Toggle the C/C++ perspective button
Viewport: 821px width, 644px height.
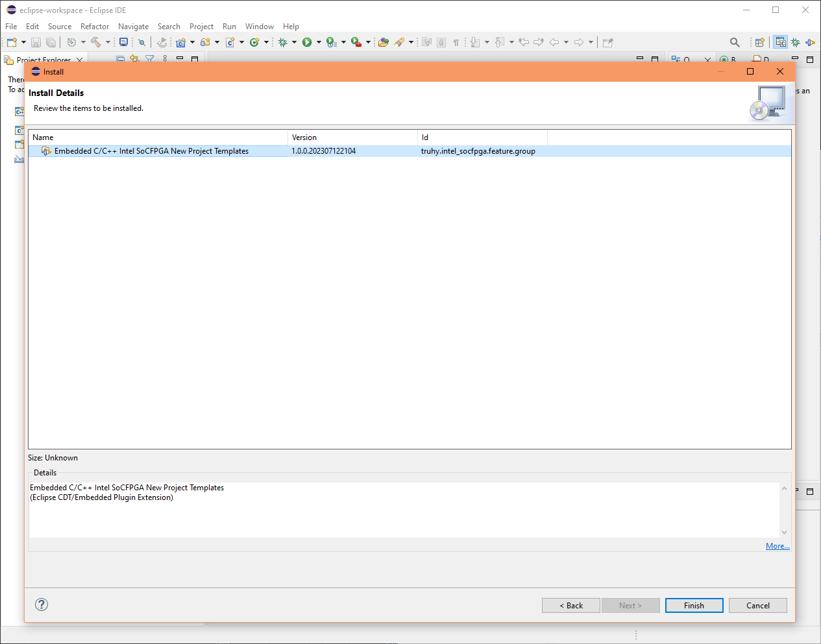pyautogui.click(x=780, y=42)
